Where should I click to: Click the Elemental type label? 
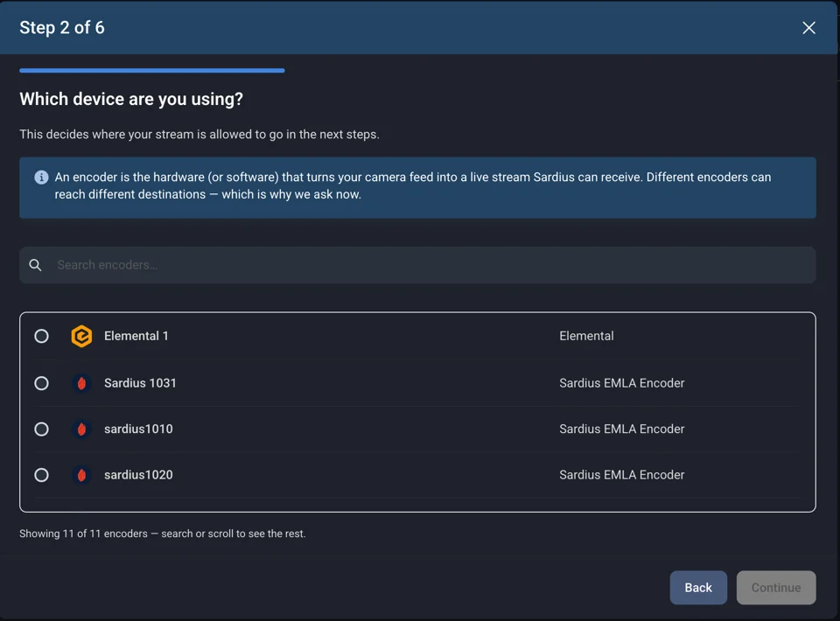(586, 336)
